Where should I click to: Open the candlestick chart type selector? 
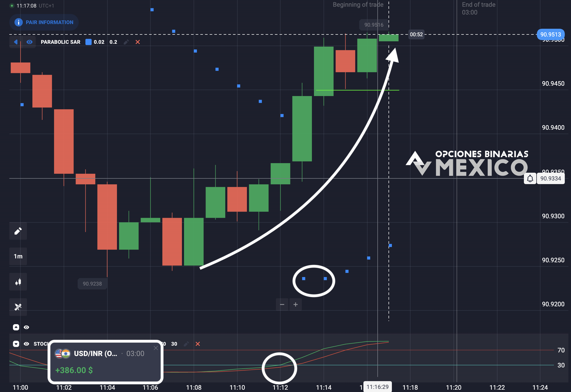(x=18, y=282)
